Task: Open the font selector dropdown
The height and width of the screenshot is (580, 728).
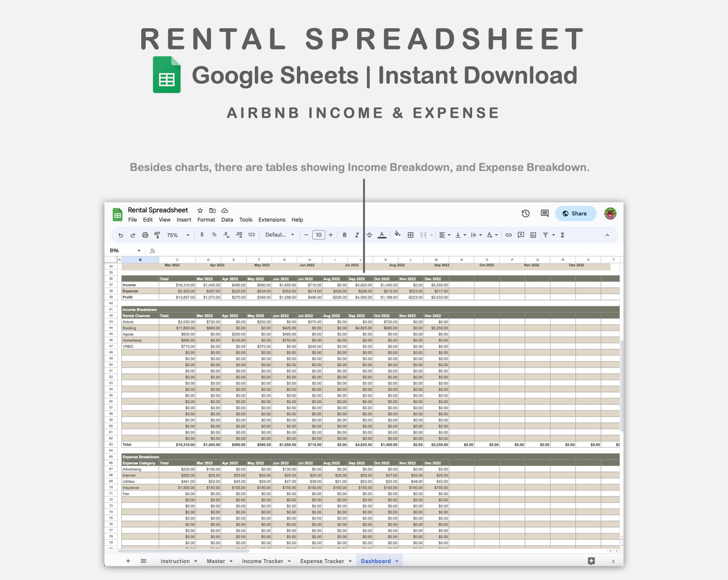Action: [280, 235]
